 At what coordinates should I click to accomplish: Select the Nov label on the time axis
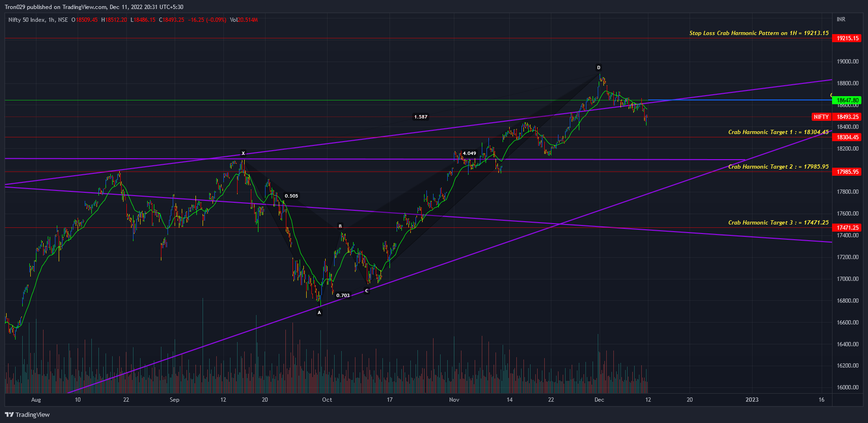click(x=454, y=400)
